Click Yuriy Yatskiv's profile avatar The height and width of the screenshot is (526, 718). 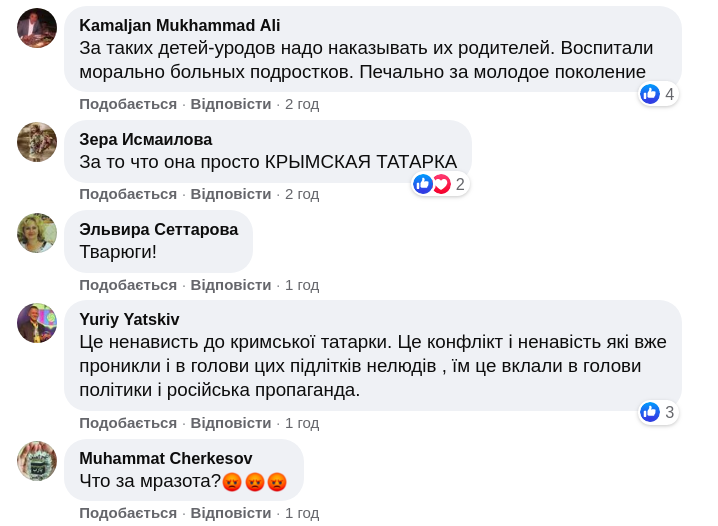click(37, 323)
